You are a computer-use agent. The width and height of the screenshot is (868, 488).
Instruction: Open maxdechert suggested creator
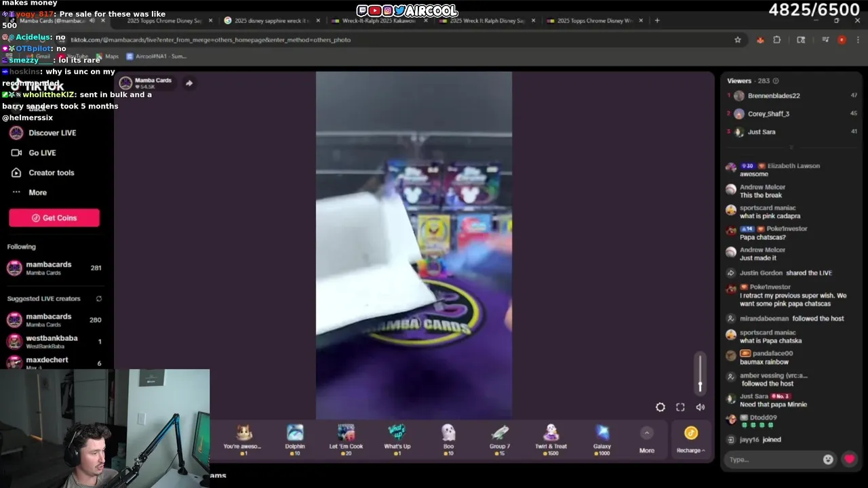[54, 362]
